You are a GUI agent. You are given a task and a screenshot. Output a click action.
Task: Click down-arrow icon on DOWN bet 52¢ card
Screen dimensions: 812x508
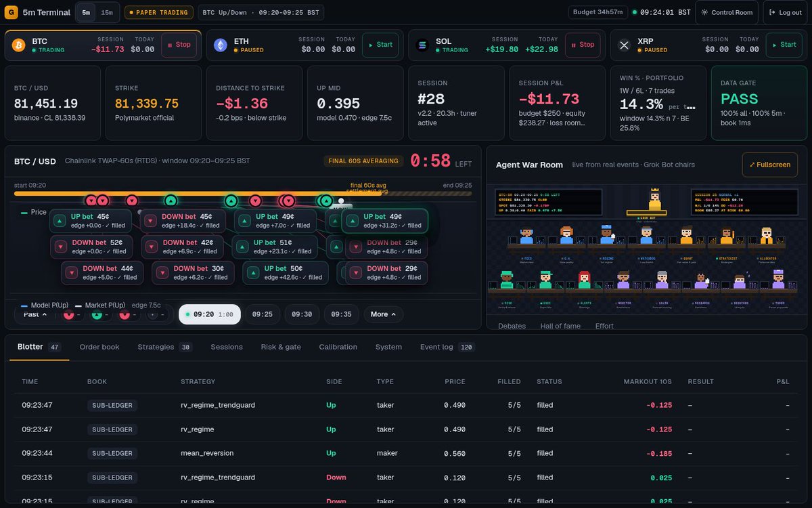(61, 247)
